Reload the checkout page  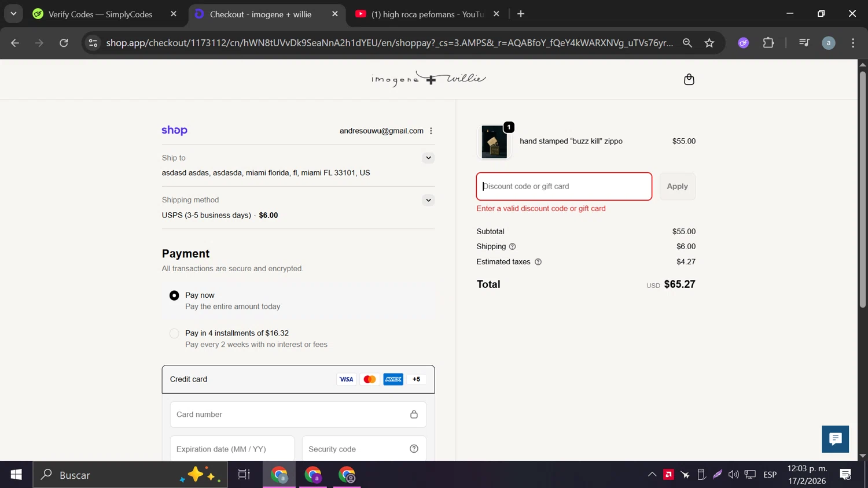click(64, 43)
